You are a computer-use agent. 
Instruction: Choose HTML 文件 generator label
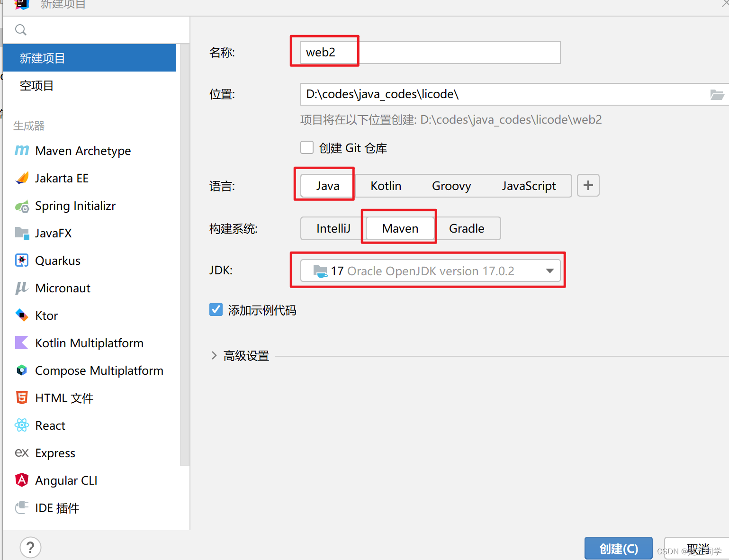coord(64,398)
